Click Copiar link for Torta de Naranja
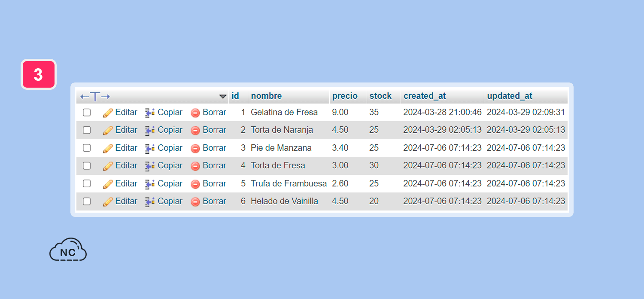Viewport: 644px width, 299px height. click(170, 130)
